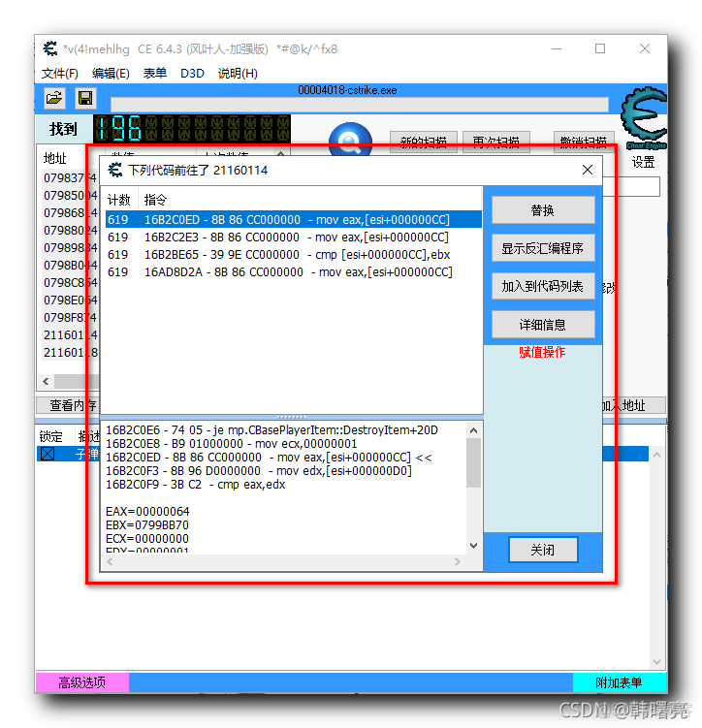Click the down arrow of disassembly scrollbar
The height and width of the screenshot is (728, 702).
pyautogui.click(x=473, y=546)
